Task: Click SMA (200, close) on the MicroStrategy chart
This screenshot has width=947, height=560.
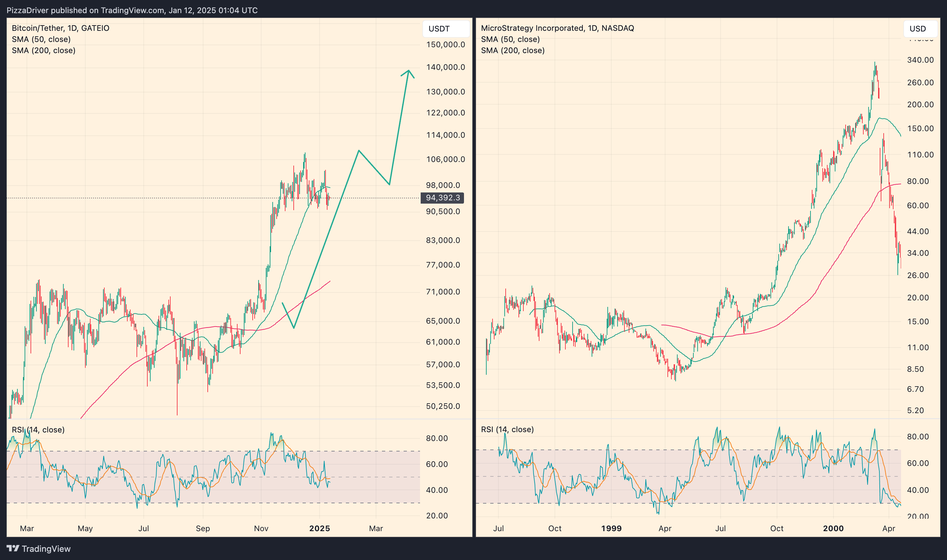Action: pyautogui.click(x=513, y=50)
